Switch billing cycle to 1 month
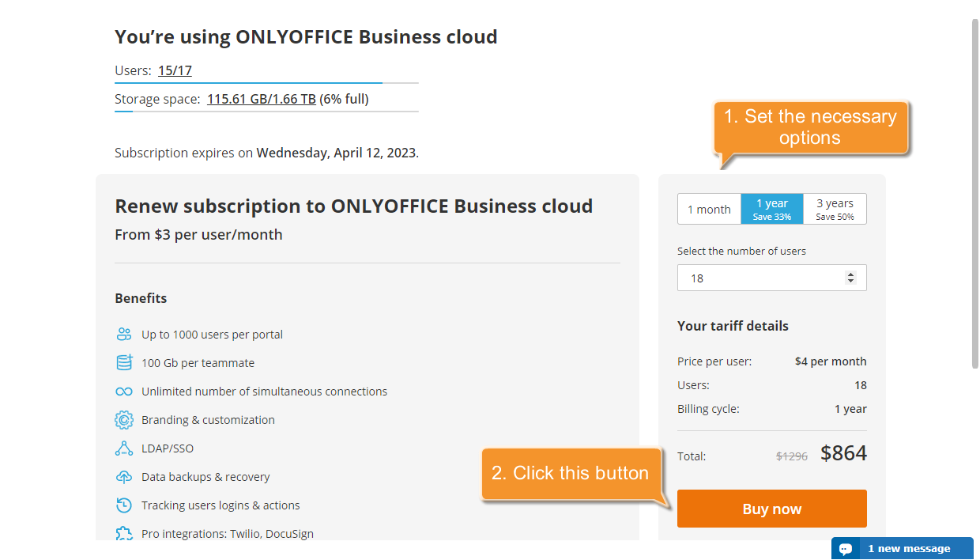Viewport: 980px width, 560px height. click(709, 208)
